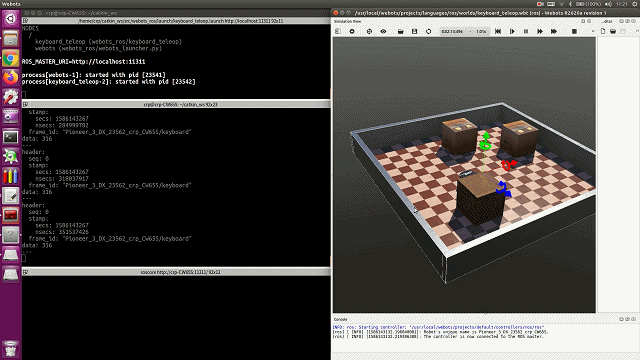Click 'process[keyboard_teleop-2]' terminal line
This screenshot has width=640, height=360.
[109, 82]
